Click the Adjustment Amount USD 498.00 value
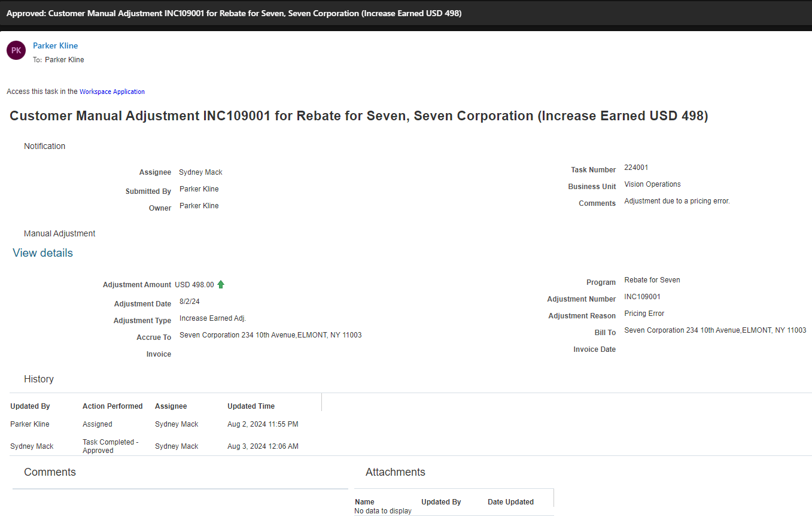 tap(194, 285)
